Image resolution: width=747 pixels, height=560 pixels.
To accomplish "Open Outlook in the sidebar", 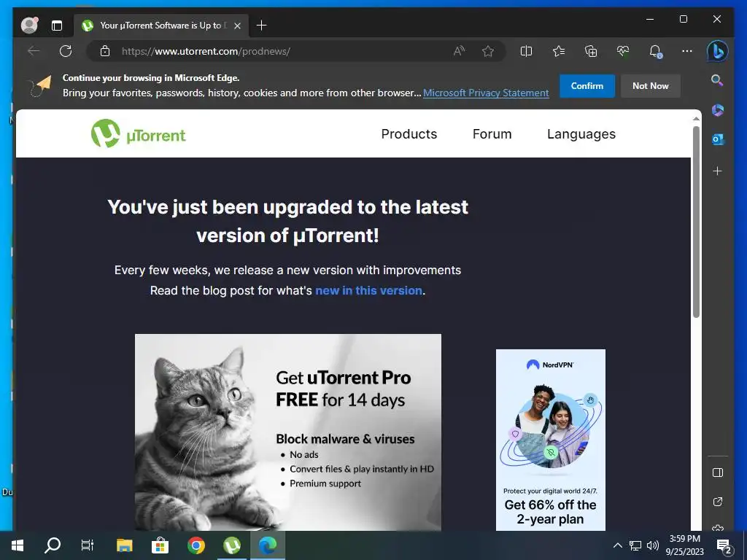I will coord(718,139).
